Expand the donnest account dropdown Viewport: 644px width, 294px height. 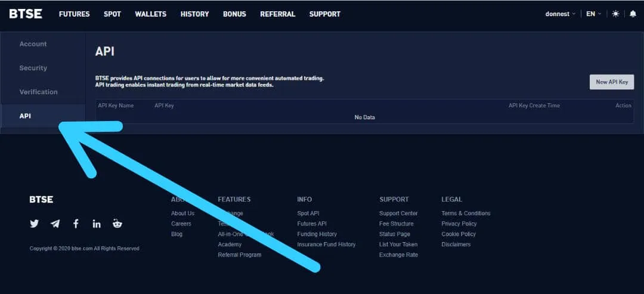[x=560, y=14]
